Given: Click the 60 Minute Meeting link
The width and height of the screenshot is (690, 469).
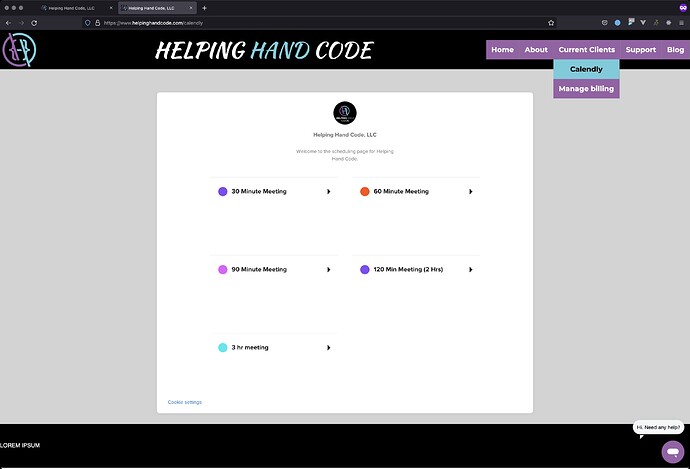Looking at the screenshot, I should [x=401, y=191].
